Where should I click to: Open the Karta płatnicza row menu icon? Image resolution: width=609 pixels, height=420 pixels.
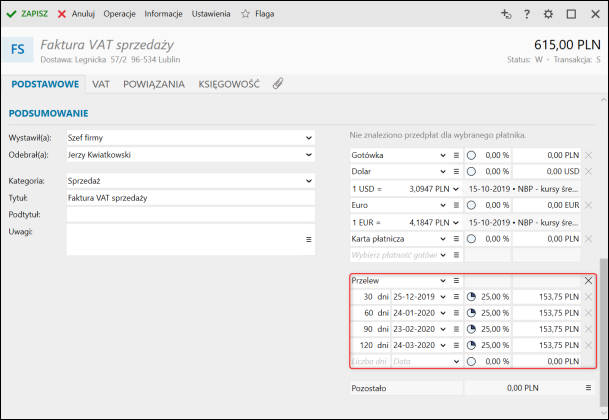pos(456,239)
